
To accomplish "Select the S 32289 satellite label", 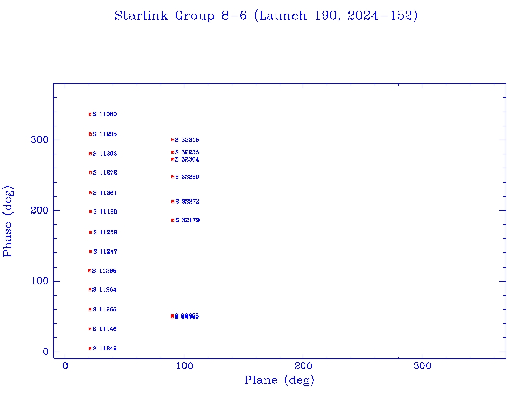I will click(x=187, y=177).
